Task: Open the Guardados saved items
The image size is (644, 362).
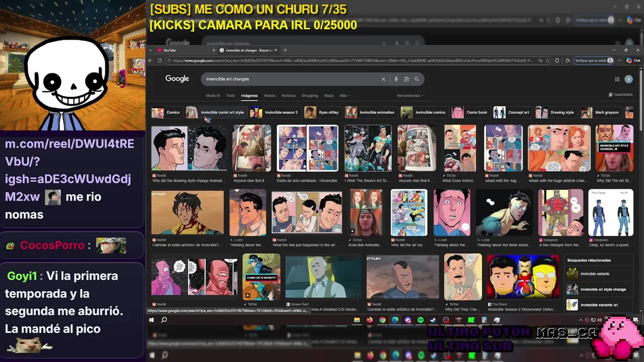Action: pyautogui.click(x=620, y=95)
